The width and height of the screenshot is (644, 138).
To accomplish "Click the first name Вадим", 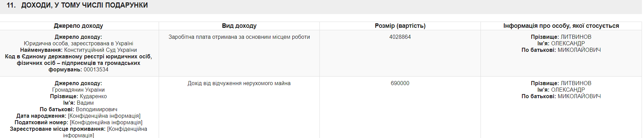I will [85, 103].
